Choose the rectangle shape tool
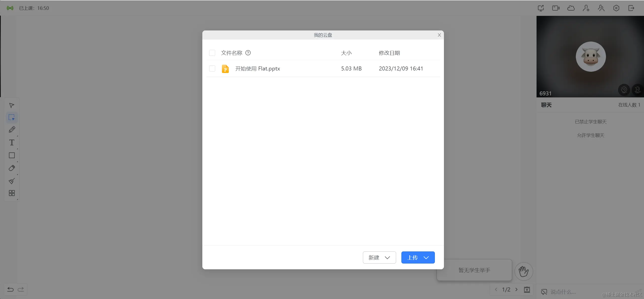The image size is (644, 299). point(12,155)
